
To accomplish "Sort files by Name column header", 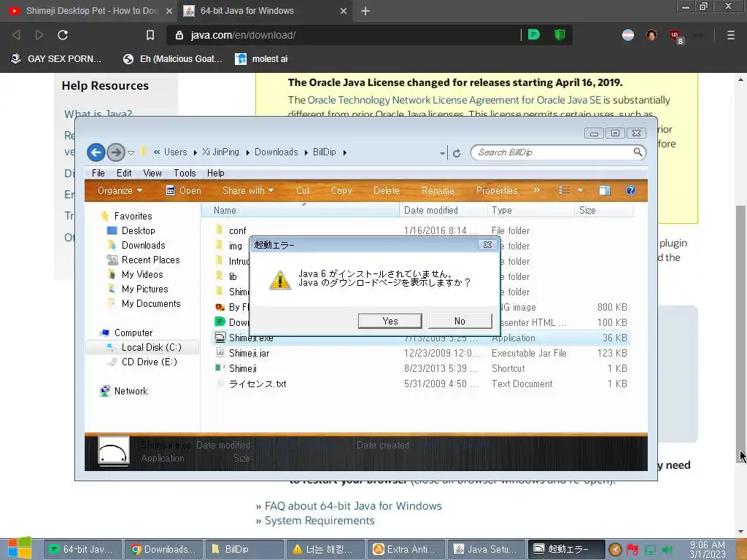I will pos(300,210).
